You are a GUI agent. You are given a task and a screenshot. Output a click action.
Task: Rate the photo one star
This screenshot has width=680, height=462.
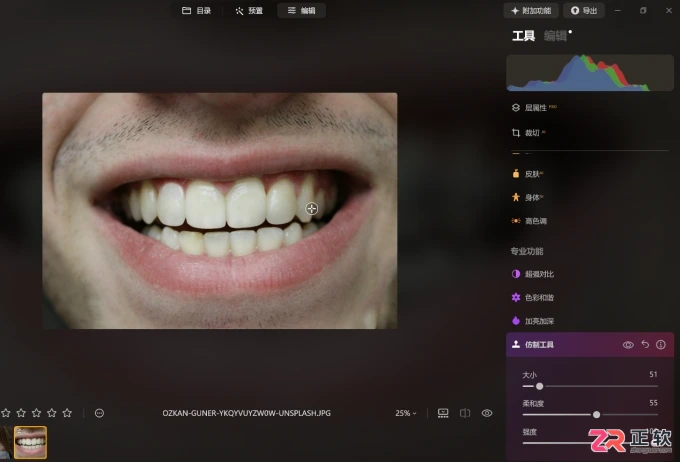tap(6, 413)
